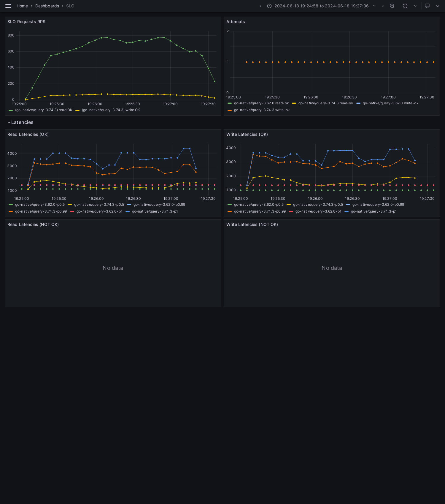Click the SLO breadcrumb

(x=70, y=6)
